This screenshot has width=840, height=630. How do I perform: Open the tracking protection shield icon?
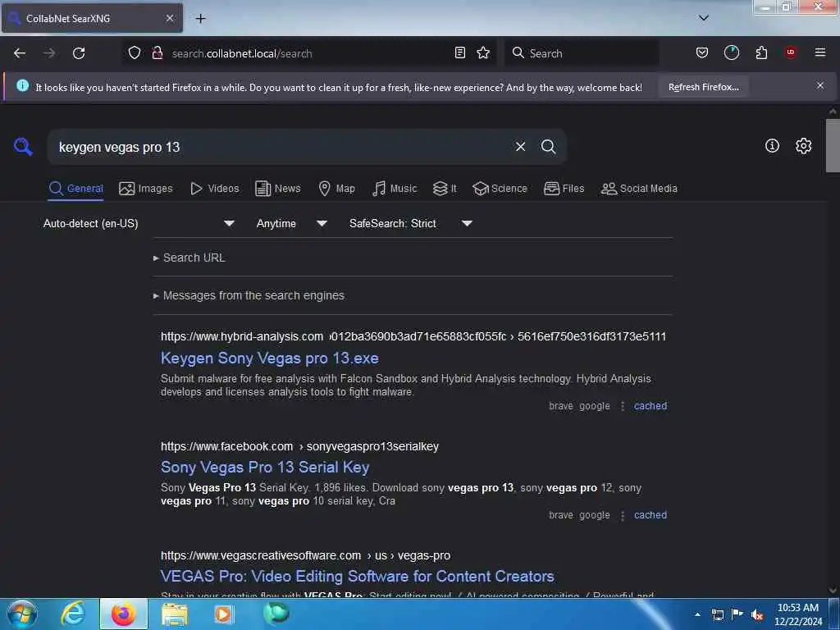[x=135, y=53]
